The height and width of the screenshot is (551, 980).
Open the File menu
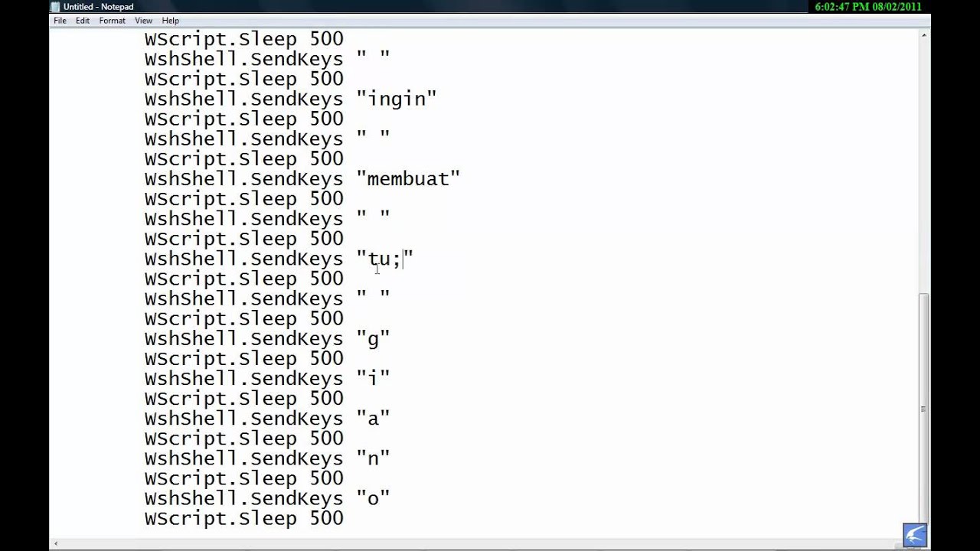point(60,21)
